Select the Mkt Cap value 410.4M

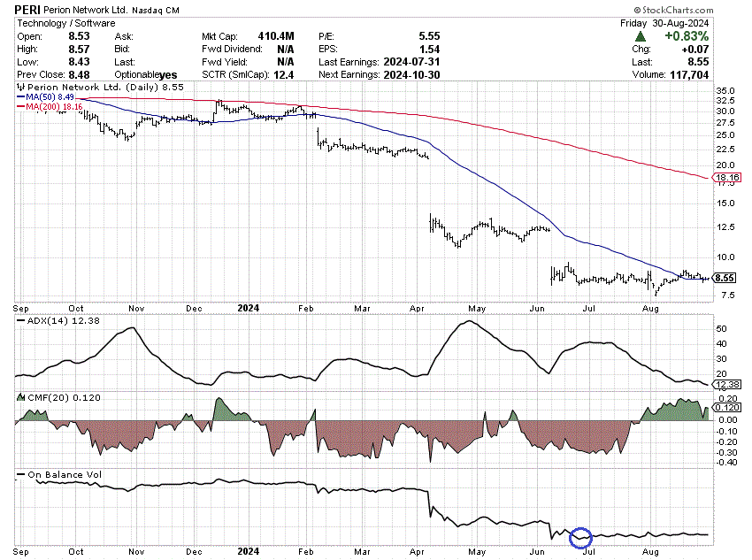coord(276,36)
